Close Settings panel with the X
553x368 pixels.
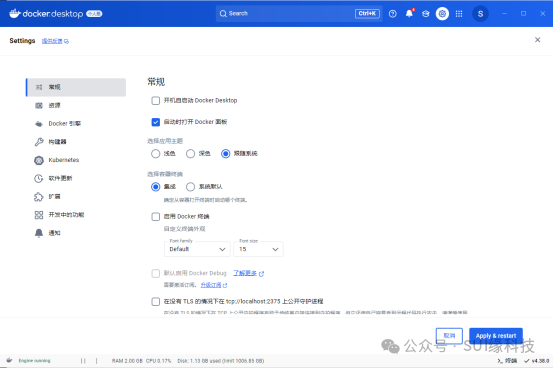click(537, 40)
